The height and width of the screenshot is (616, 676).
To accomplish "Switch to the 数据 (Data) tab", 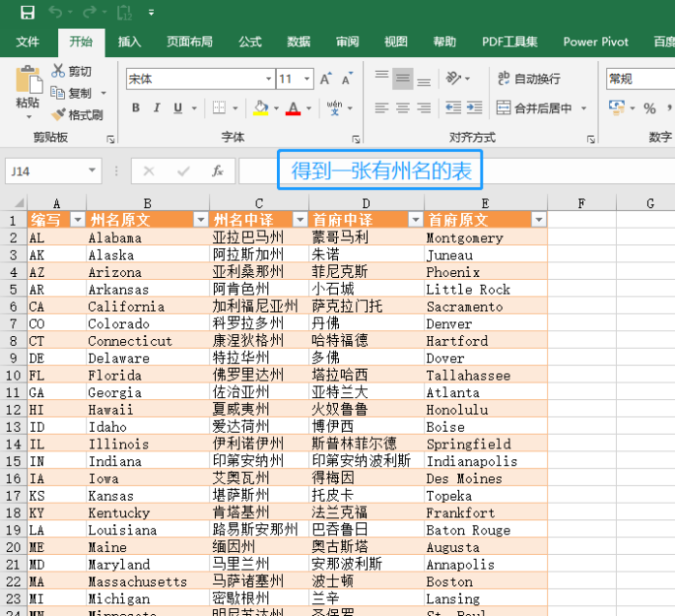I will [298, 42].
